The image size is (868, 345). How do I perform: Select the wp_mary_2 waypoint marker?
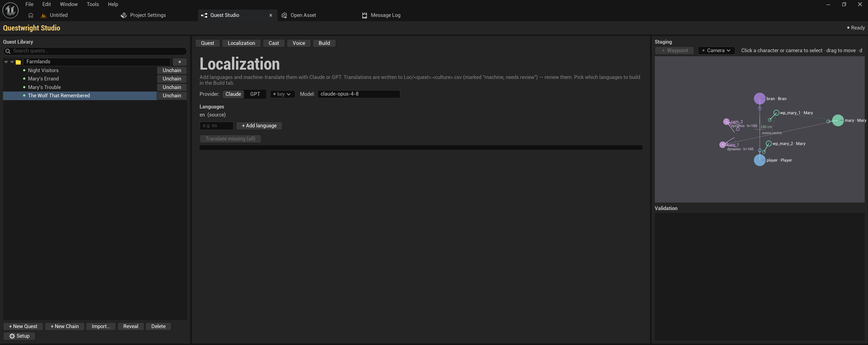point(768,143)
